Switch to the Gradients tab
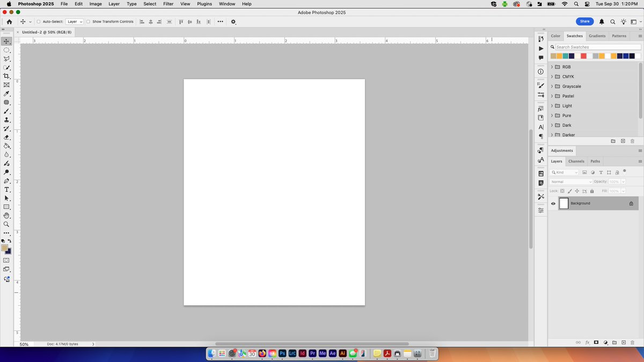Screen dimensions: 644x362 click(597, 36)
